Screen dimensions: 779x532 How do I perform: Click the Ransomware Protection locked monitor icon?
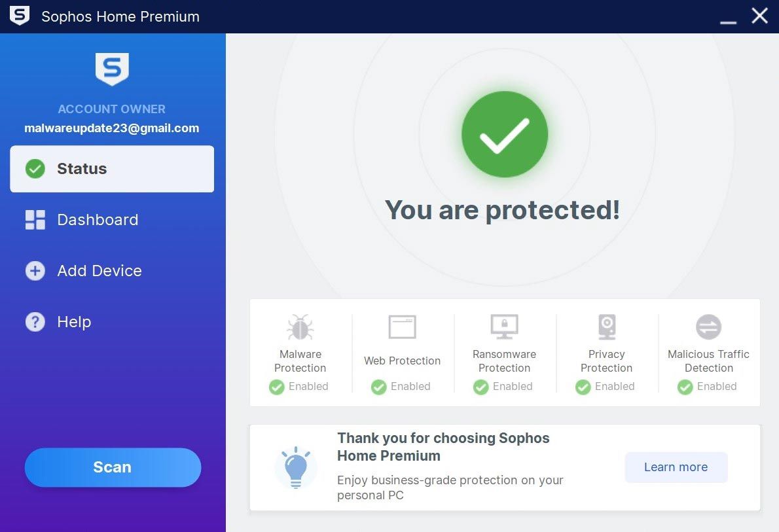pyautogui.click(x=504, y=327)
